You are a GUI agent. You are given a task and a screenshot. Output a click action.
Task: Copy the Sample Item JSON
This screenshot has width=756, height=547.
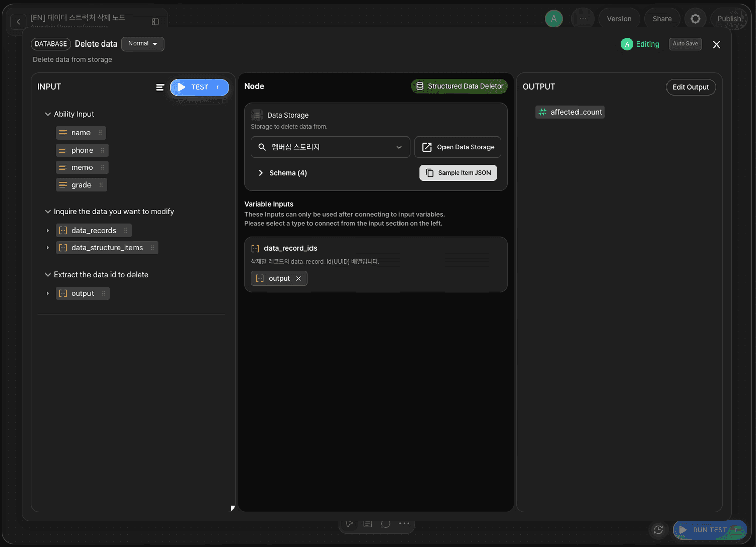click(x=458, y=173)
